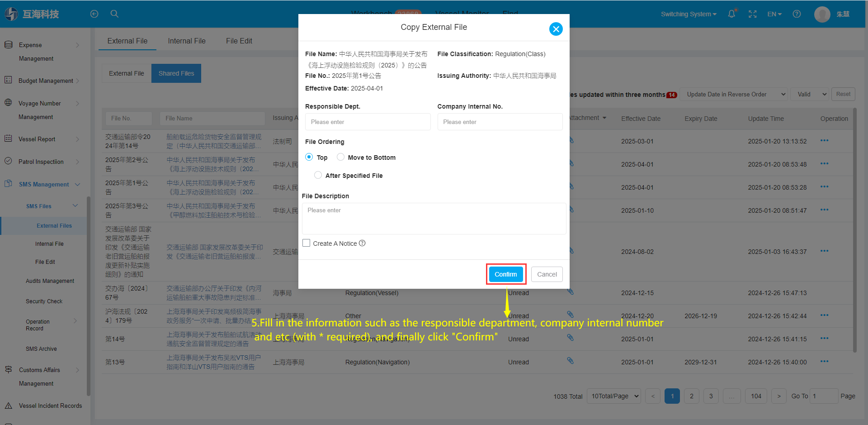Open the header search icon
This screenshot has height=425, width=868.
(114, 14)
